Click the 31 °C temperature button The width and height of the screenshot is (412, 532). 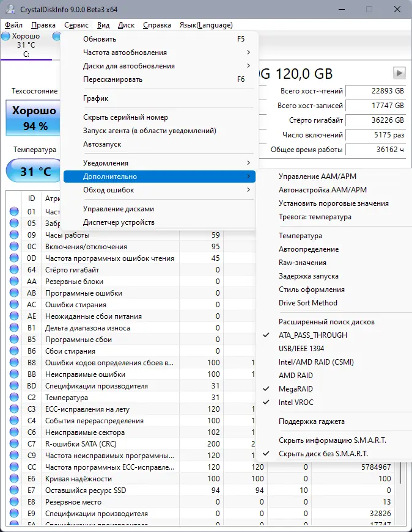pyautogui.click(x=35, y=172)
